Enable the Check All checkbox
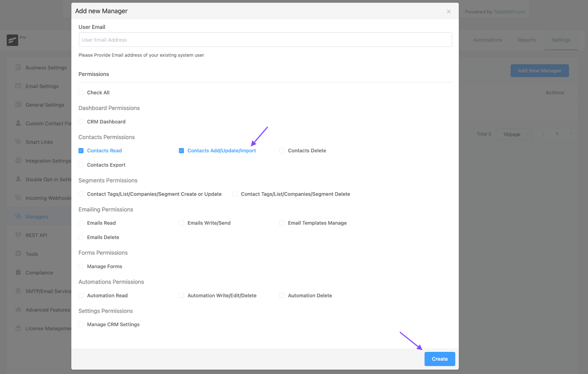Image resolution: width=588 pixels, height=374 pixels. tap(81, 92)
